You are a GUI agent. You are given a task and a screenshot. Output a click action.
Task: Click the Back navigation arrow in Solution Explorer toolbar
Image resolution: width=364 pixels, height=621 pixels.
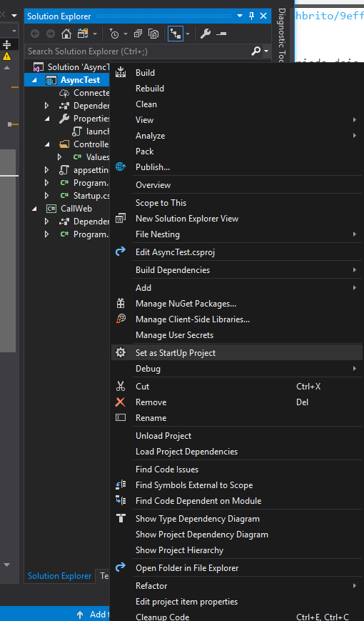35,34
